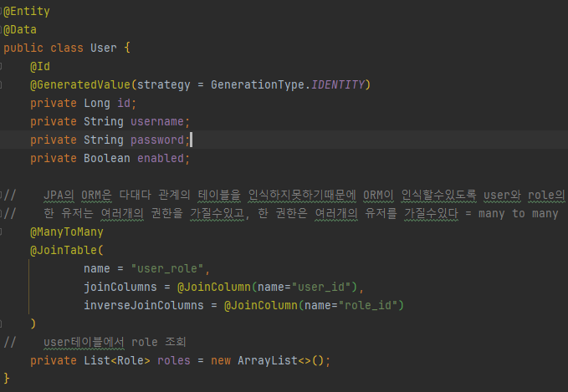Click the 'new' keyword

tap(221, 361)
